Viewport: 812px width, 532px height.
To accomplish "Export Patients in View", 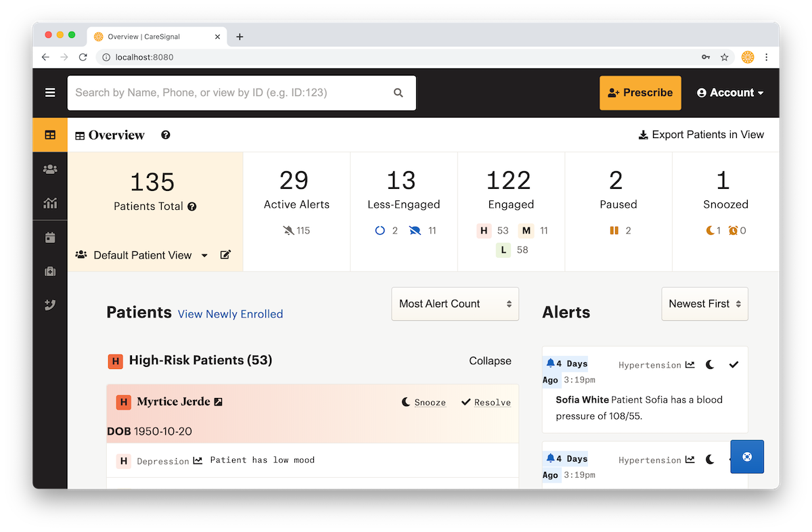I will pos(701,135).
